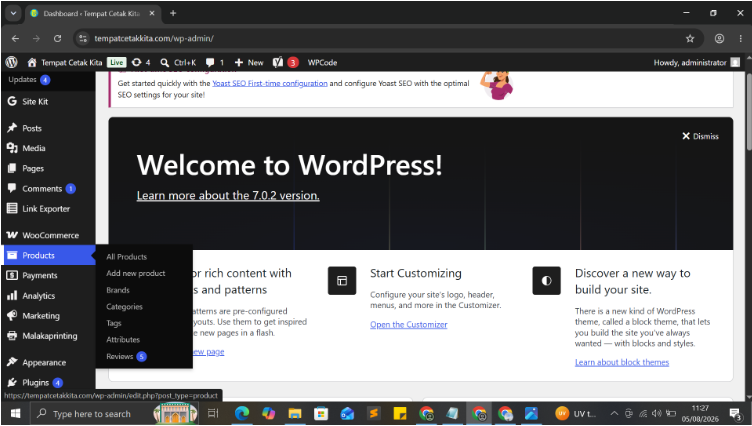Click the Open the Customizer link
The image size is (752, 426).
[x=409, y=324]
